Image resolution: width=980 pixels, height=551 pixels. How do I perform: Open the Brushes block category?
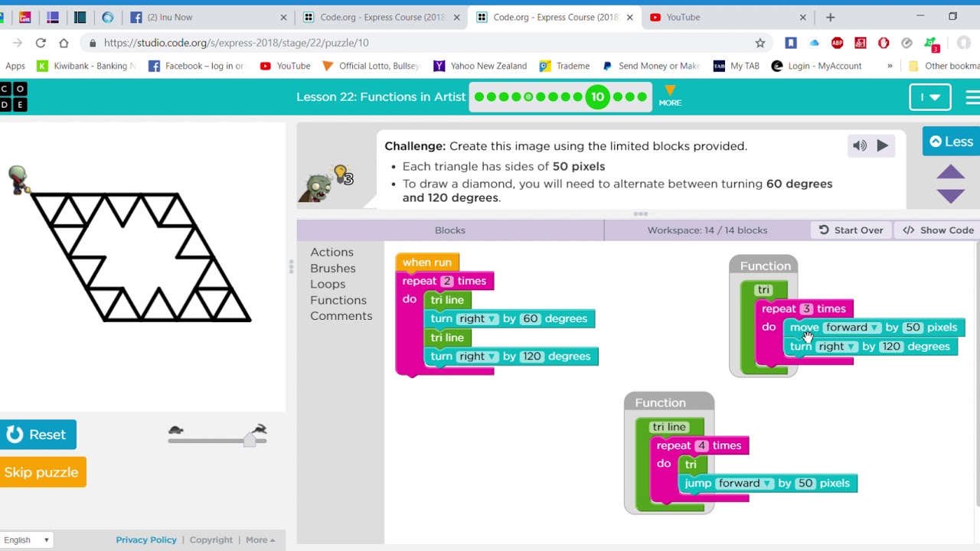(332, 269)
